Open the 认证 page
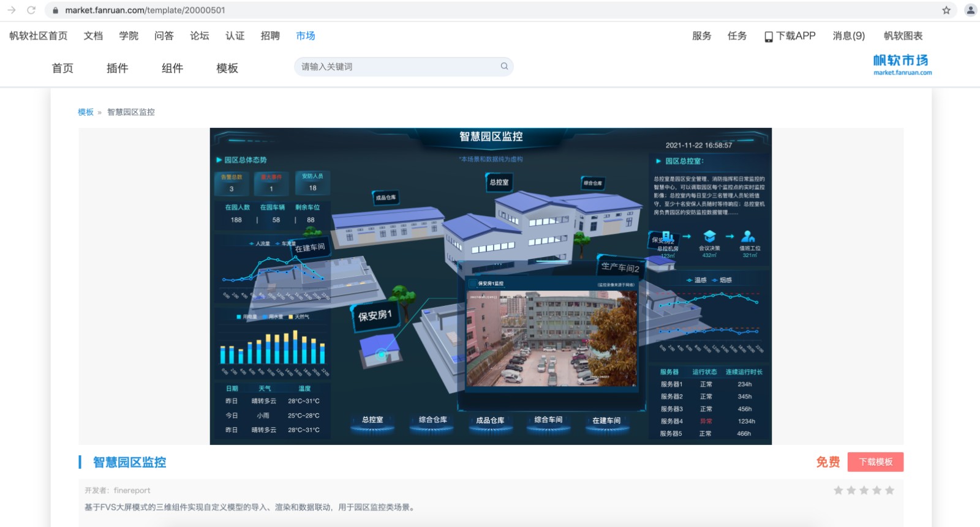 coord(235,36)
